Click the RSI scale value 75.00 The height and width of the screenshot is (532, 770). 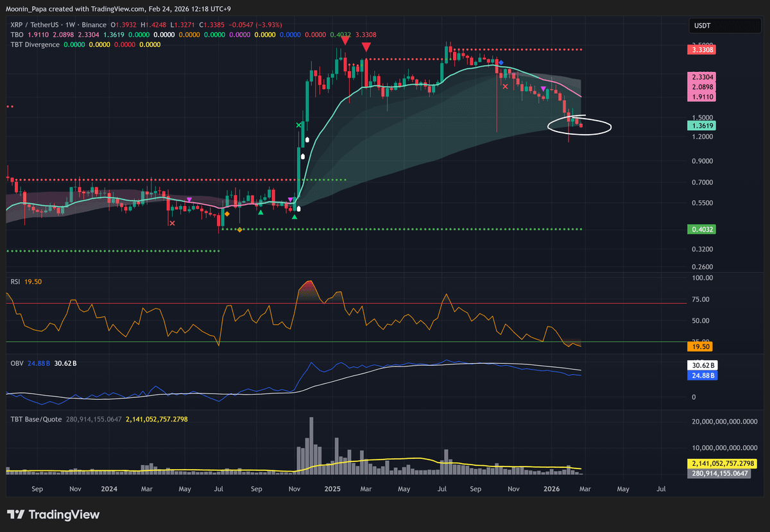click(x=701, y=300)
